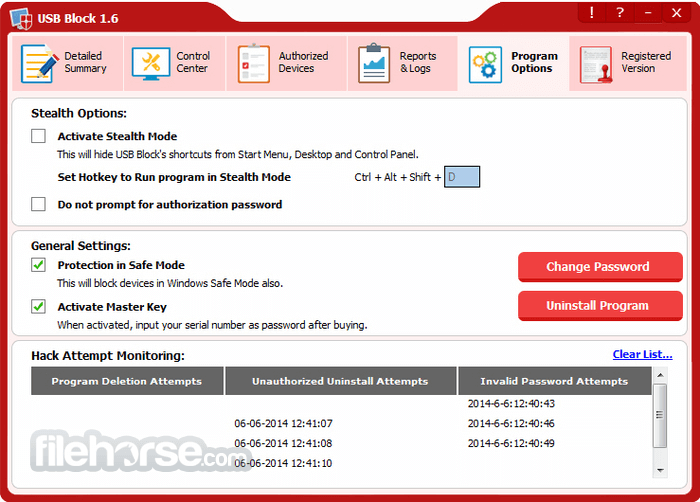Image resolution: width=700 pixels, height=502 pixels.
Task: Uncheck Protection in Safe Mode
Action: click(38, 265)
